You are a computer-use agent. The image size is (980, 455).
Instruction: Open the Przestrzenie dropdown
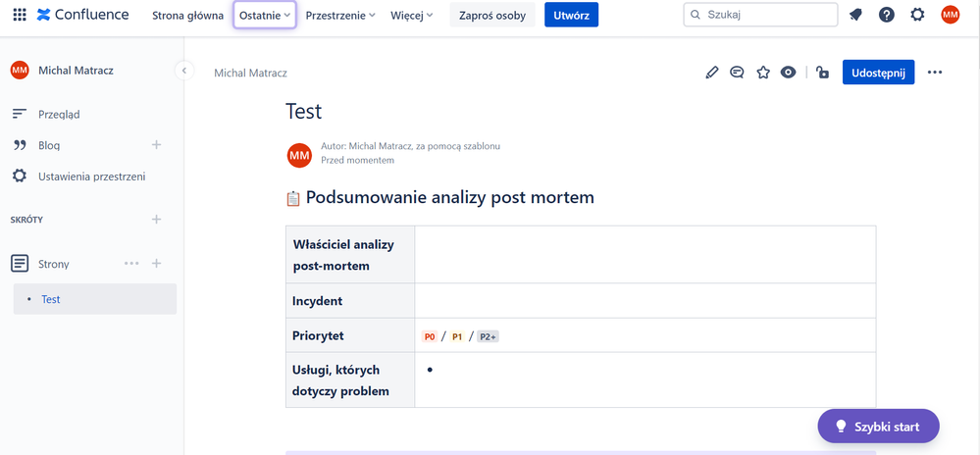pyautogui.click(x=340, y=16)
